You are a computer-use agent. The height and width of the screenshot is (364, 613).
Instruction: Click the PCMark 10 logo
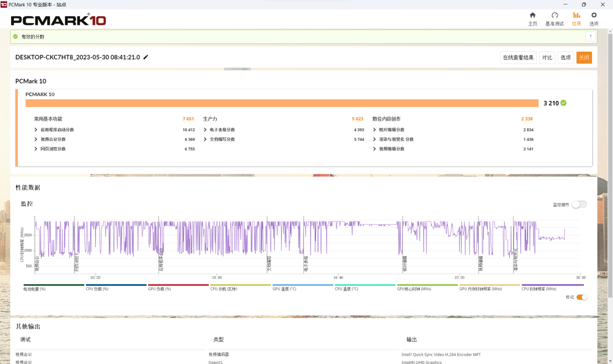point(58,20)
